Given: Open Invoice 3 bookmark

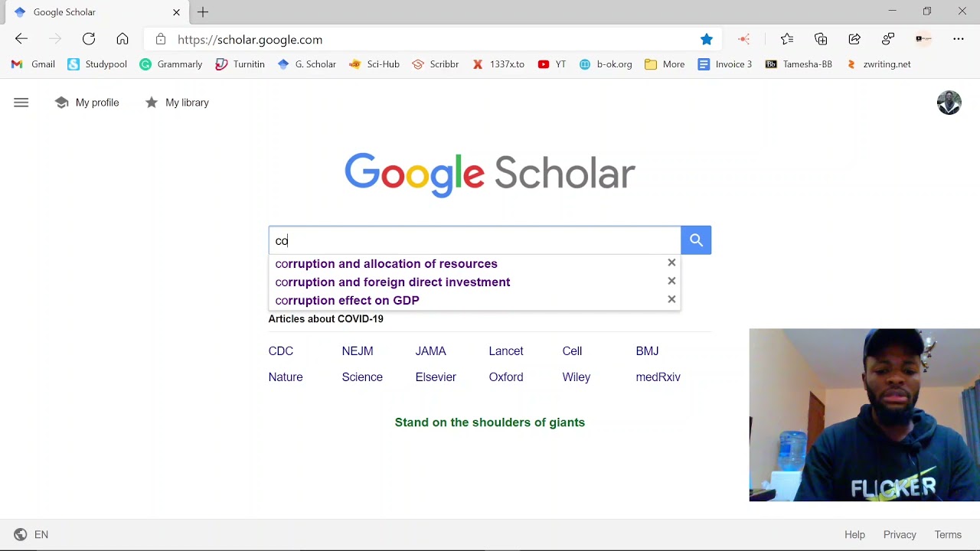Looking at the screenshot, I should point(725,64).
